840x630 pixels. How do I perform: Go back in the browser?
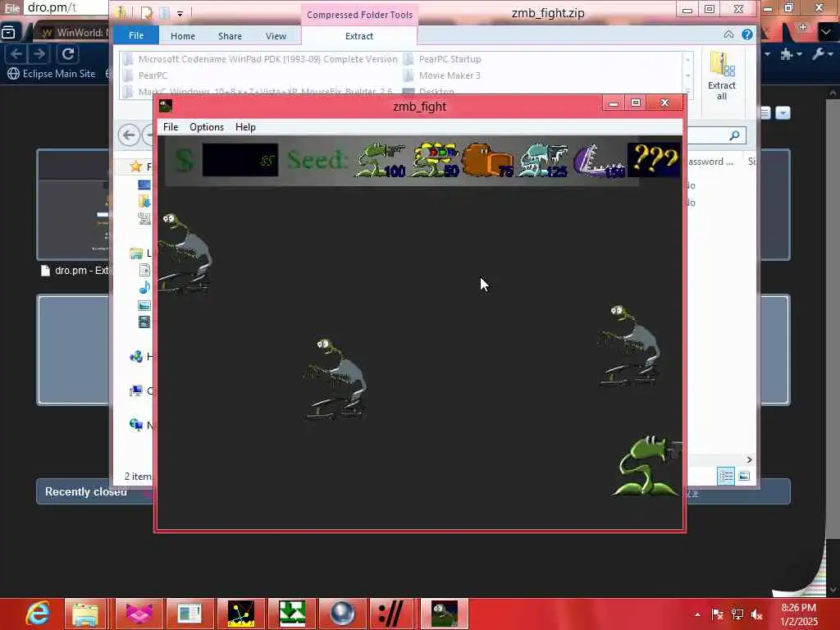[16, 53]
